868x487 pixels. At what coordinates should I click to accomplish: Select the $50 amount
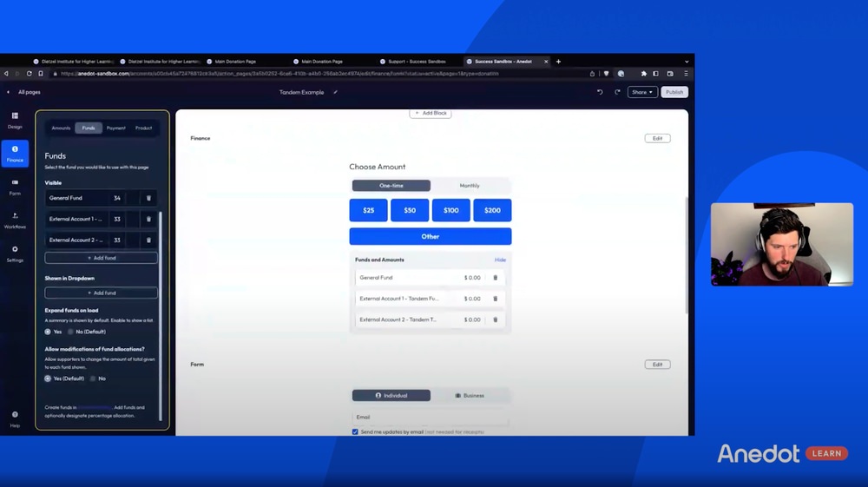click(410, 210)
